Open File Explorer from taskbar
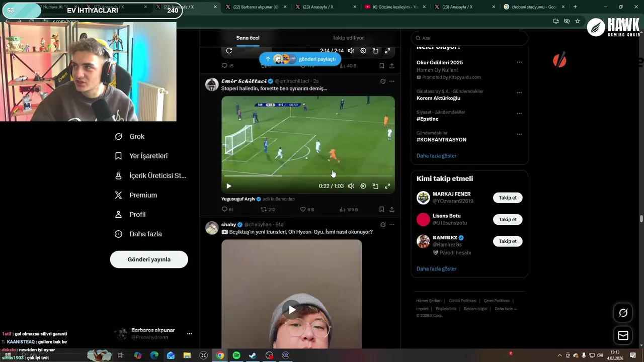The height and width of the screenshot is (362, 644). tap(187, 355)
